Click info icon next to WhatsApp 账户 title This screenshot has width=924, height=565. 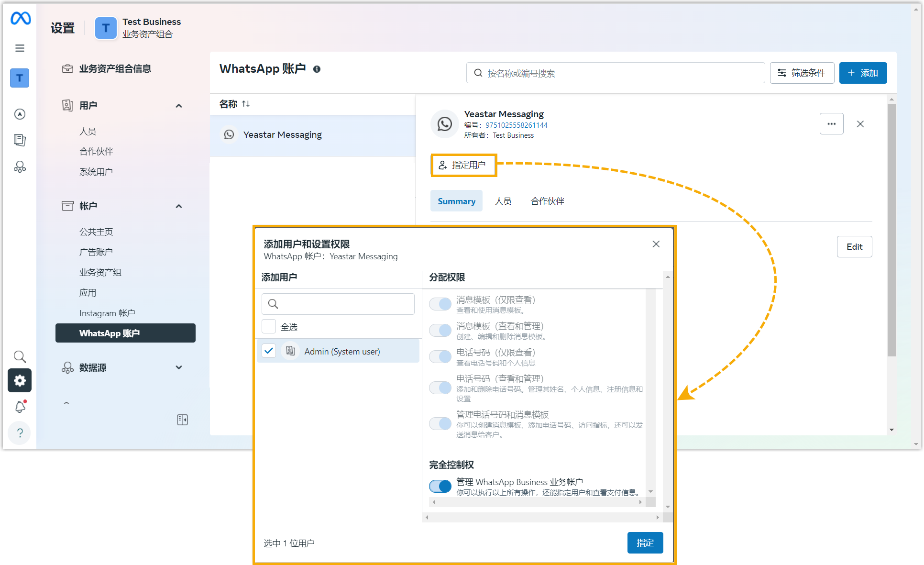pyautogui.click(x=317, y=69)
